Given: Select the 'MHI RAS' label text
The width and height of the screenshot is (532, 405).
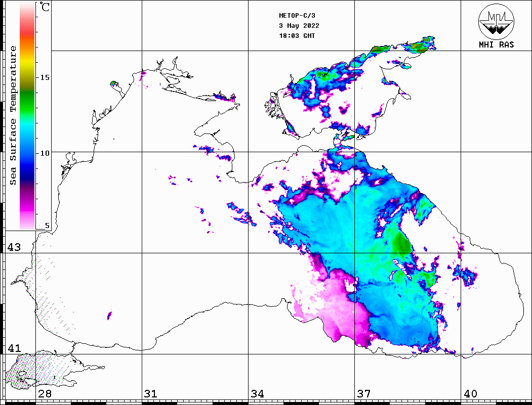Looking at the screenshot, I should coord(497,44).
